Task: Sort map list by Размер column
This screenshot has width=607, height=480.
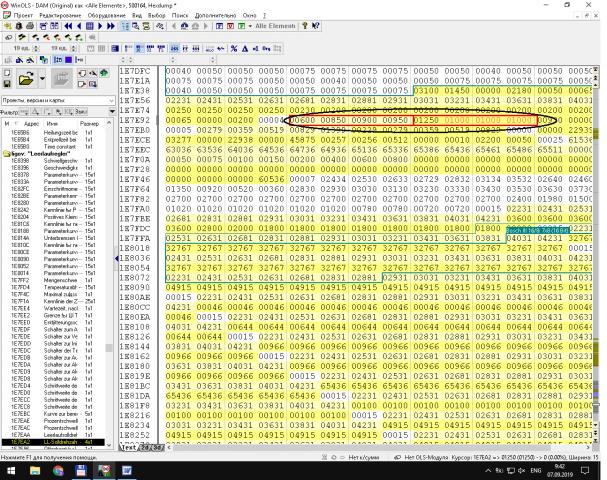Action: pos(89,123)
